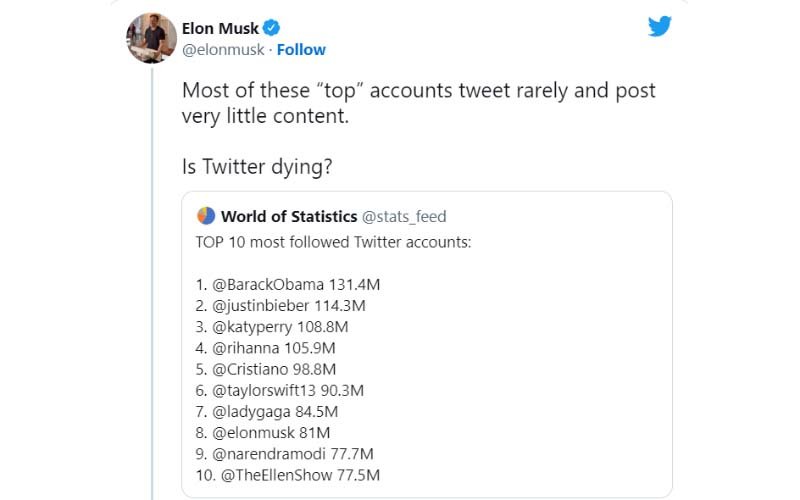800x500 pixels.
Task: Open Elon Musk's profile picture
Action: click(151, 38)
